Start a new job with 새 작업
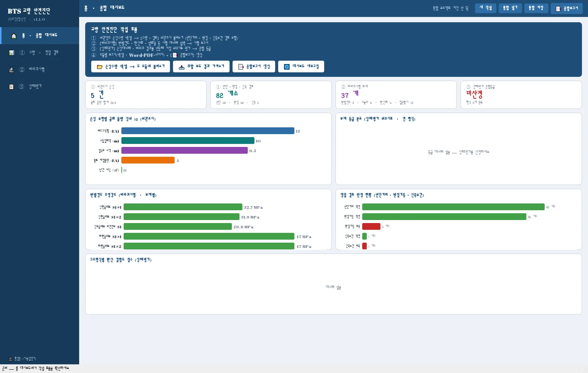Image resolution: width=588 pixels, height=373 pixels. pyautogui.click(x=485, y=8)
